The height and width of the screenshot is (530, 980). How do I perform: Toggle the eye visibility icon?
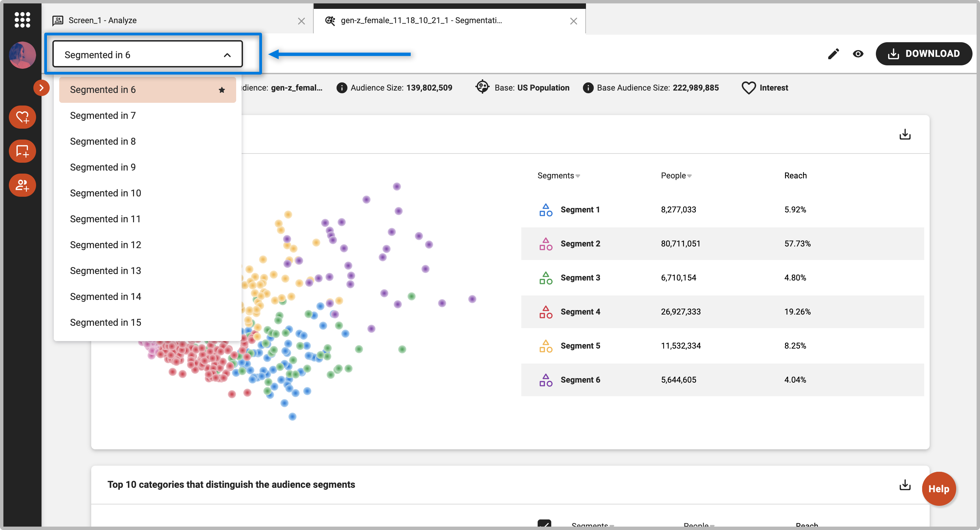(x=858, y=54)
